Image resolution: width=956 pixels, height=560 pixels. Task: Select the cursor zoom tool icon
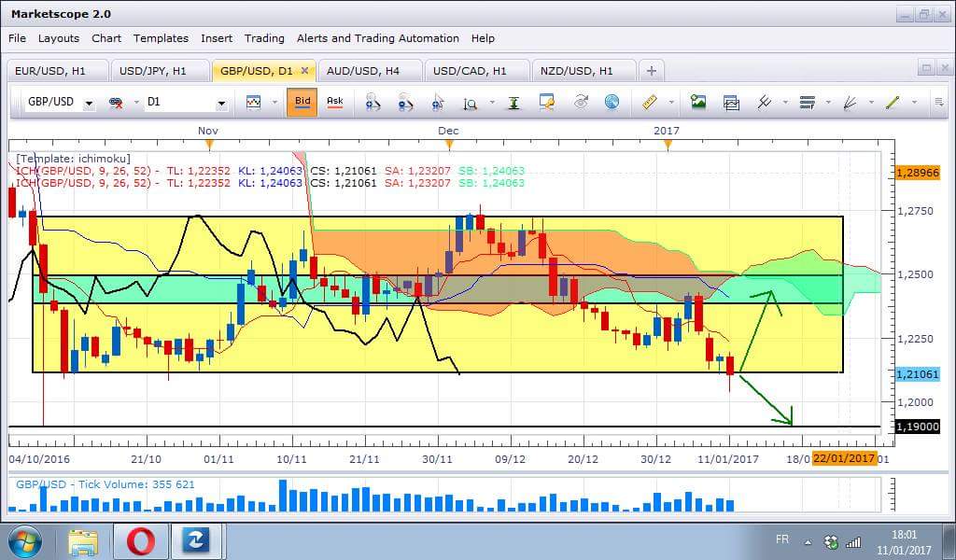pos(438,103)
